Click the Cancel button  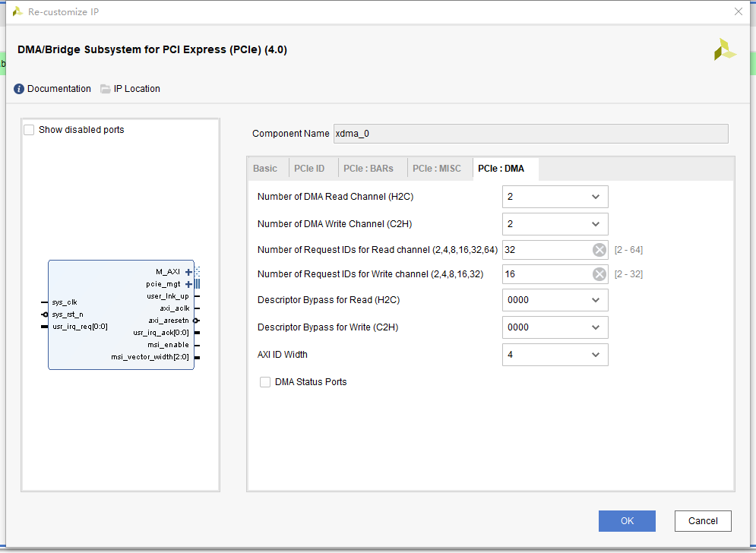[703, 520]
